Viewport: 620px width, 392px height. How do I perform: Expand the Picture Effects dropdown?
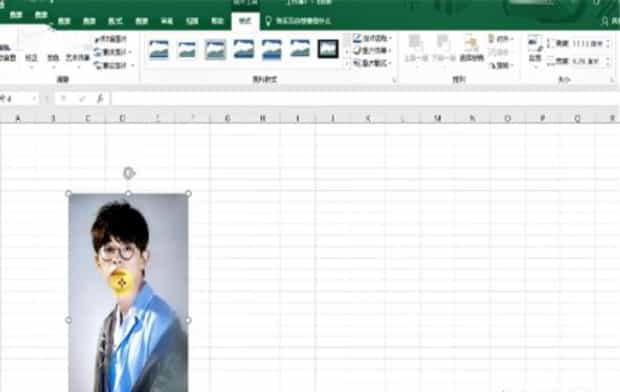point(372,50)
